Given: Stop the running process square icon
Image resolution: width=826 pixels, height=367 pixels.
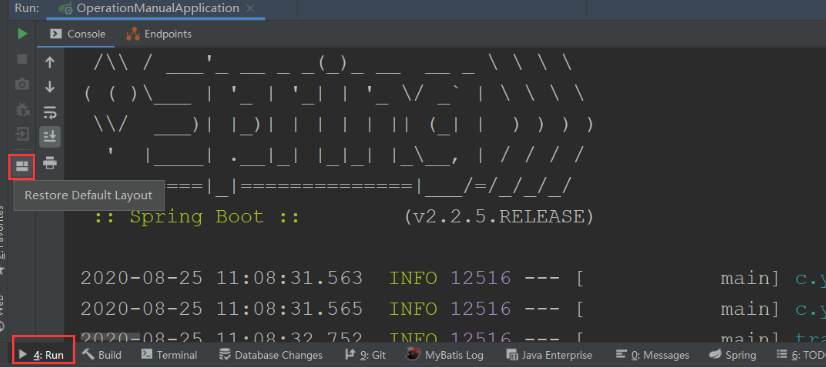Looking at the screenshot, I should [x=22, y=59].
